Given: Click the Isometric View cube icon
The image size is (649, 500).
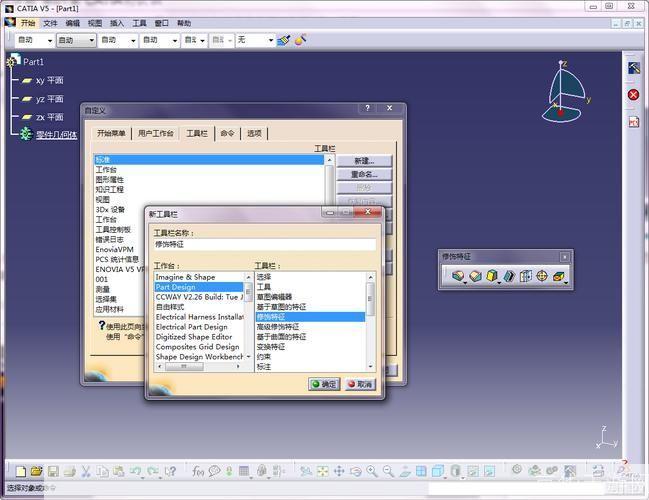Looking at the screenshot, I should click(437, 471).
